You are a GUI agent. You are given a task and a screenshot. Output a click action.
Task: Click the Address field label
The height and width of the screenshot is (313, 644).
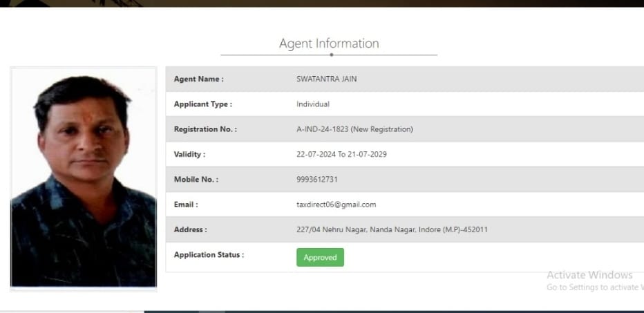coord(190,229)
